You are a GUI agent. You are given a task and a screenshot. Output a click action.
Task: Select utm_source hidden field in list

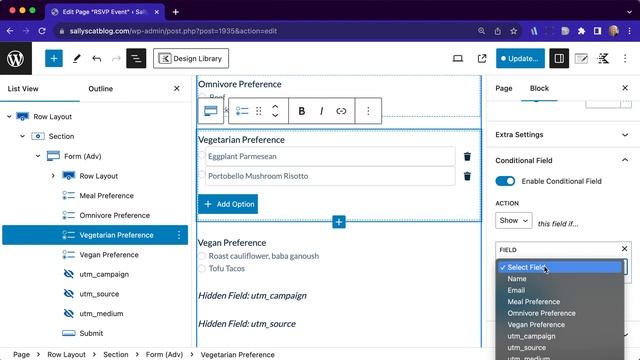(99, 294)
